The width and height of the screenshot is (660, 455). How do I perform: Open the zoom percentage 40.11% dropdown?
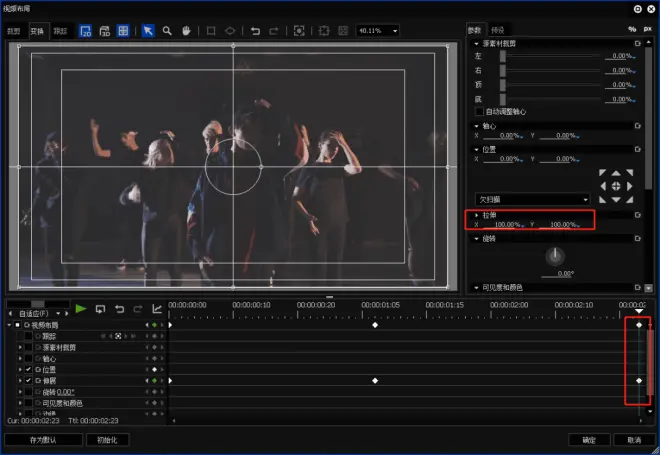pyautogui.click(x=395, y=31)
